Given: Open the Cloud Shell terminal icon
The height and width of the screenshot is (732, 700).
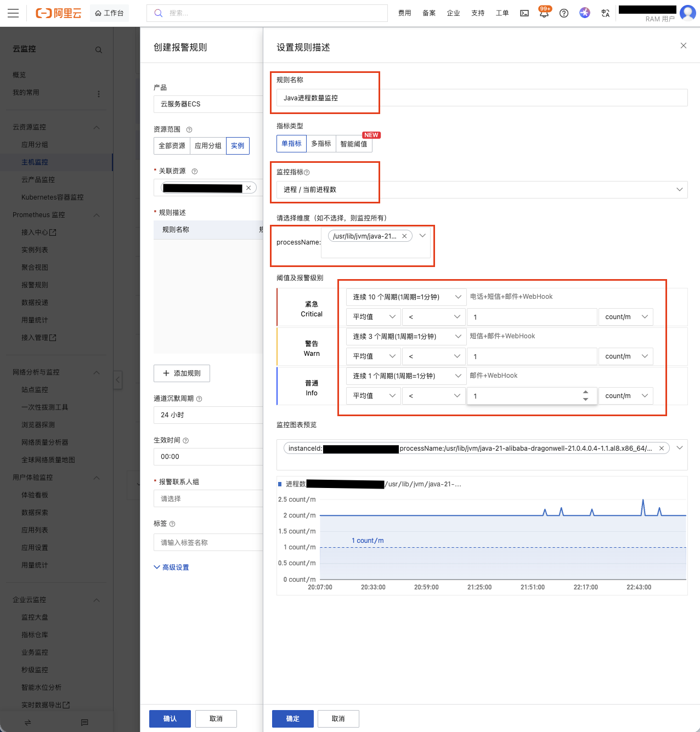Looking at the screenshot, I should 524,13.
